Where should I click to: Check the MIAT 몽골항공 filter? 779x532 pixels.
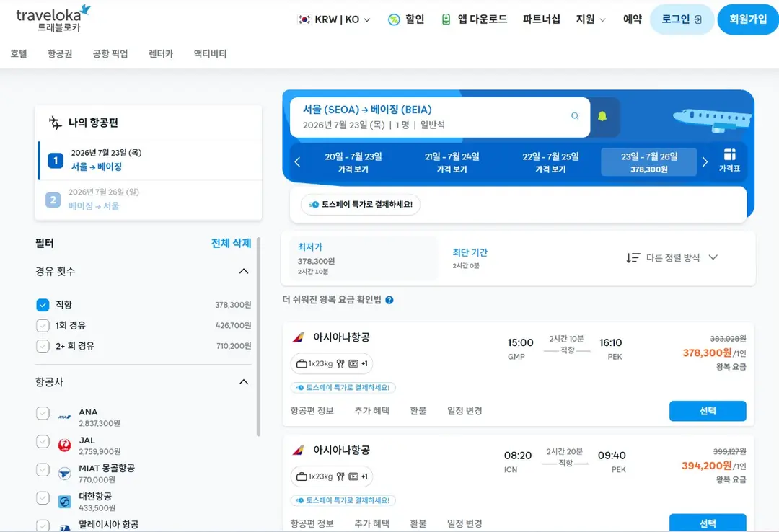tap(43, 469)
